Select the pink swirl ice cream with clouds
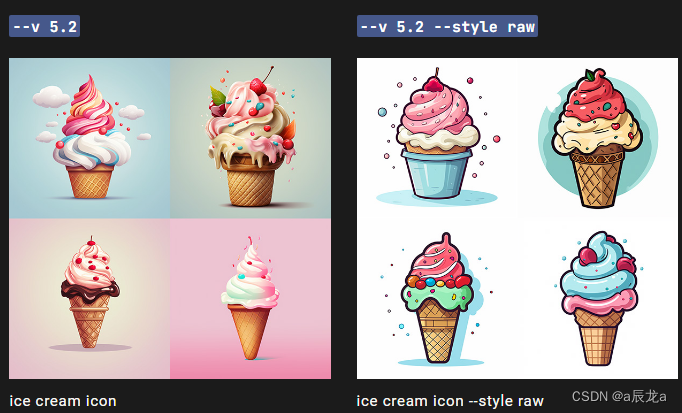Screen dimensions: 682x413 pos(90,138)
